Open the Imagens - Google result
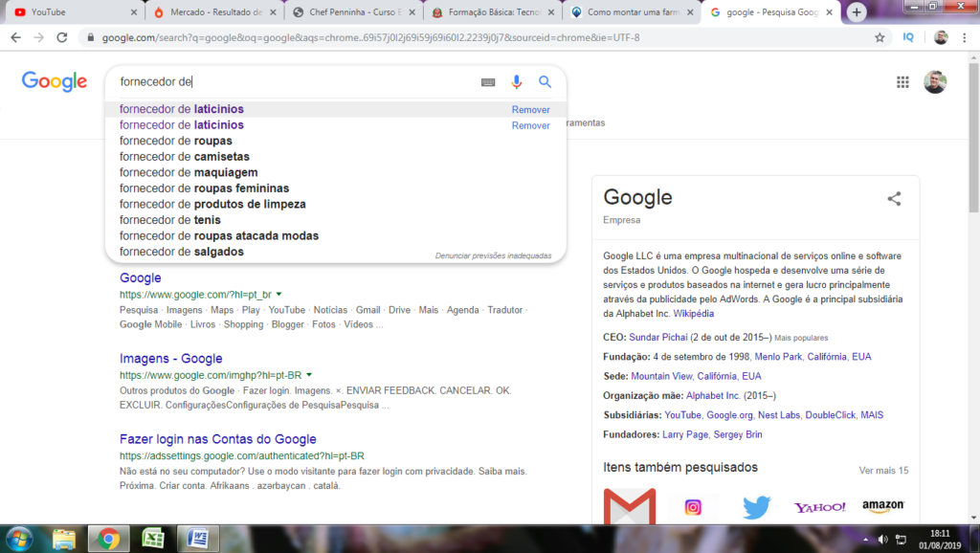This screenshot has width=980, height=553. pyautogui.click(x=170, y=359)
